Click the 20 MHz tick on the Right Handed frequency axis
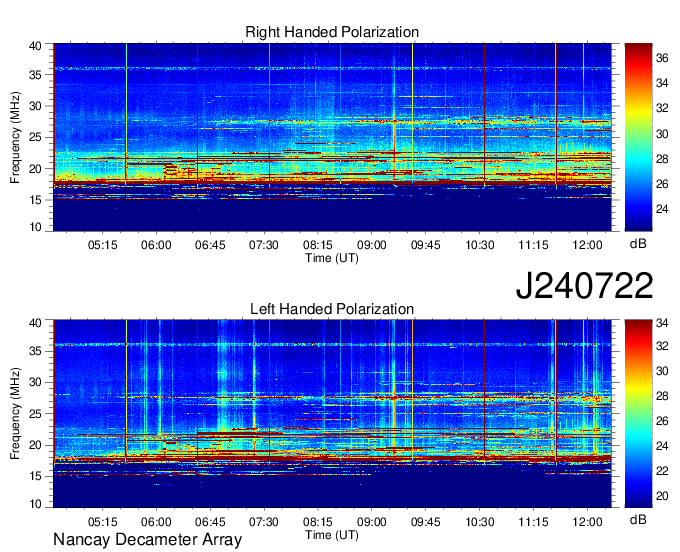The width and height of the screenshot is (680, 552). click(x=35, y=169)
